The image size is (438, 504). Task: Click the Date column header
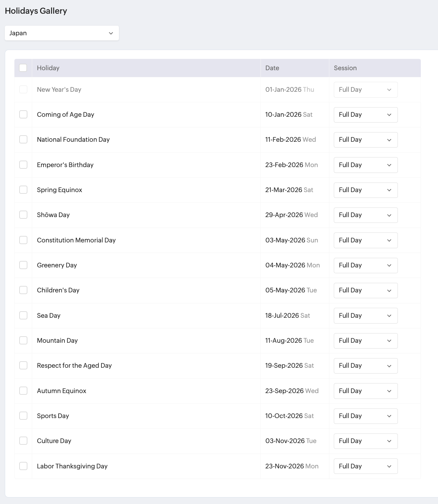click(272, 68)
